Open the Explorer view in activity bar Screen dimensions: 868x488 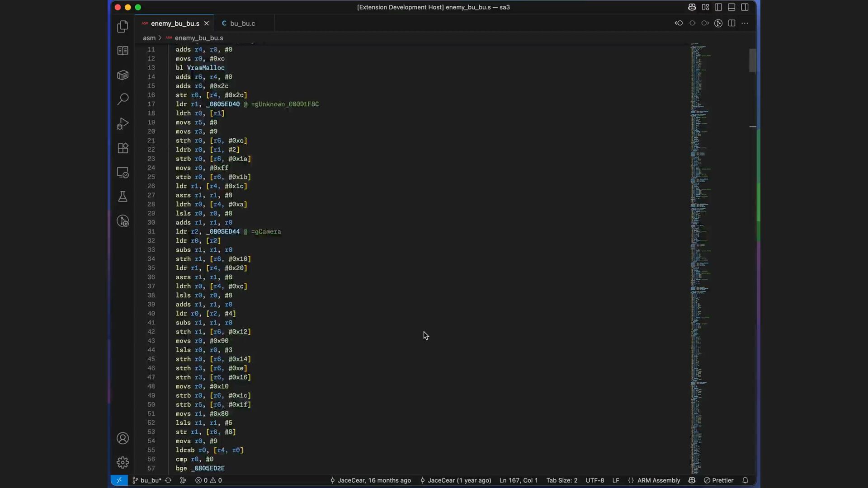pyautogui.click(x=123, y=27)
